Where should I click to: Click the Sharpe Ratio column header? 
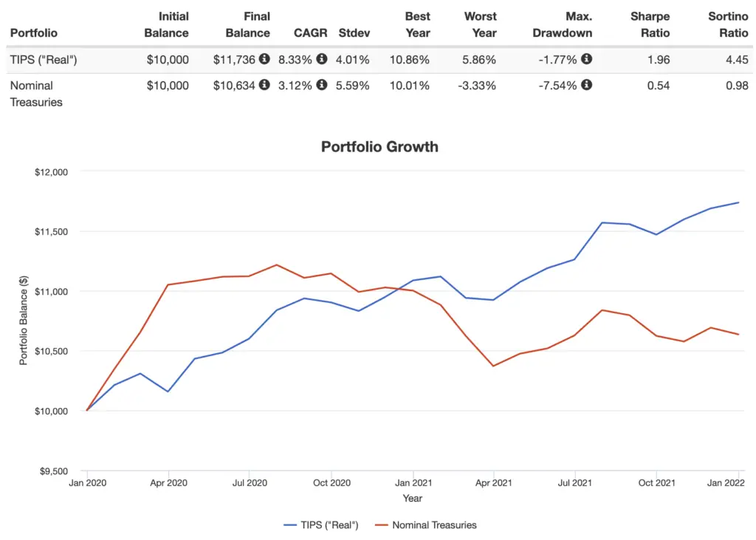[x=650, y=24]
